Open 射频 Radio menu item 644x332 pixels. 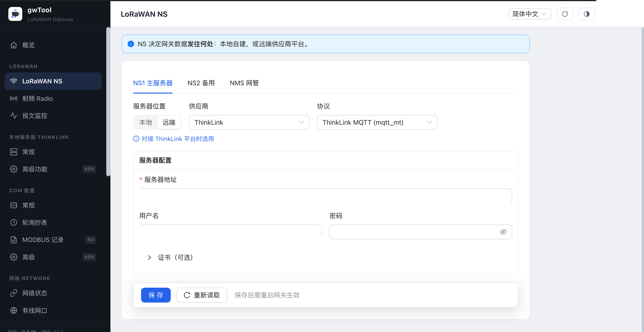click(53, 98)
